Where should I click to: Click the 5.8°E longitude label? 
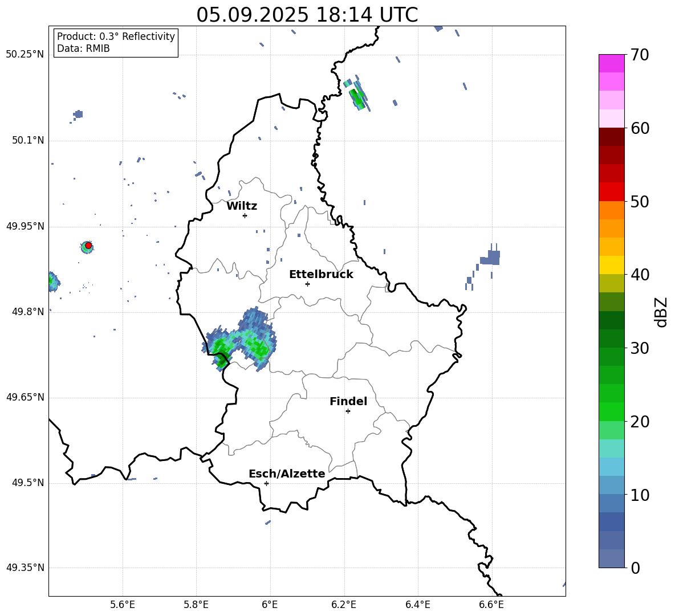[x=196, y=605]
